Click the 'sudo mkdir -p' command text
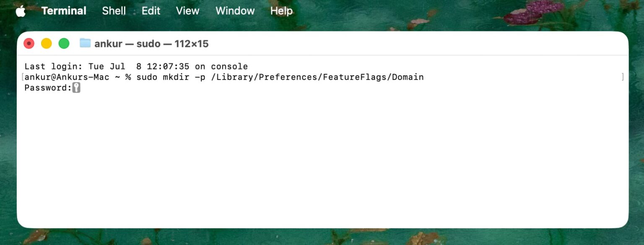The width and height of the screenshot is (644, 245). pos(171,77)
